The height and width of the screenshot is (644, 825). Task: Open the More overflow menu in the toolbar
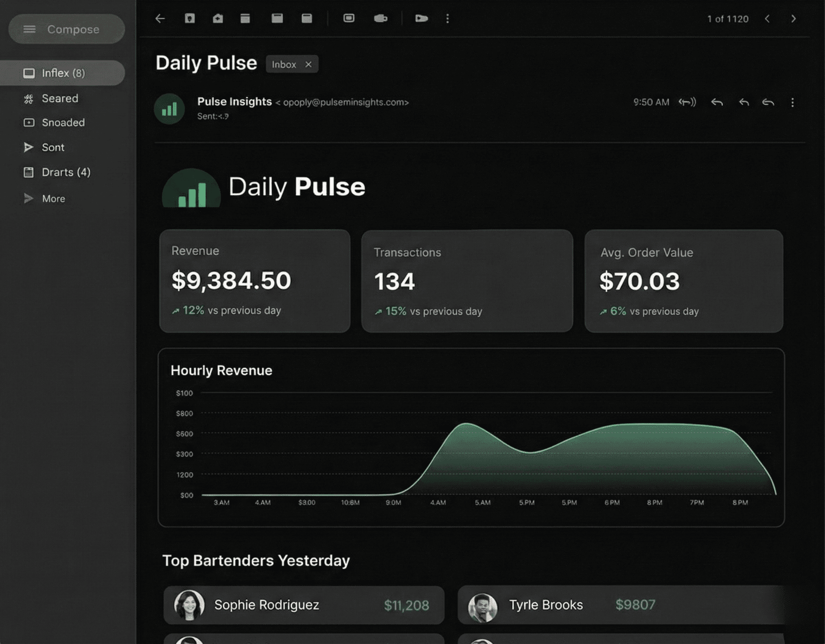click(x=448, y=19)
